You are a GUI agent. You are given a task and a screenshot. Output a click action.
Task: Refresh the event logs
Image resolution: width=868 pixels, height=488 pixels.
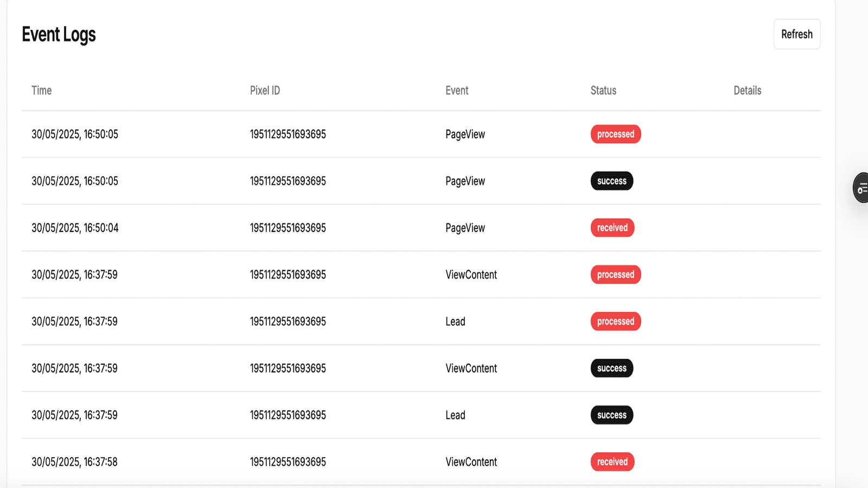point(796,34)
